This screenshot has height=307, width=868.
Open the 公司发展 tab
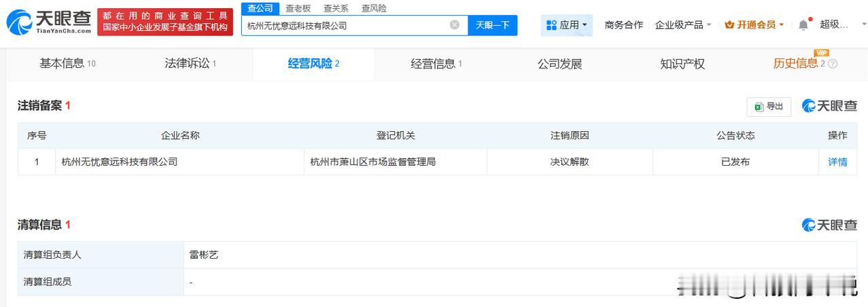point(559,64)
